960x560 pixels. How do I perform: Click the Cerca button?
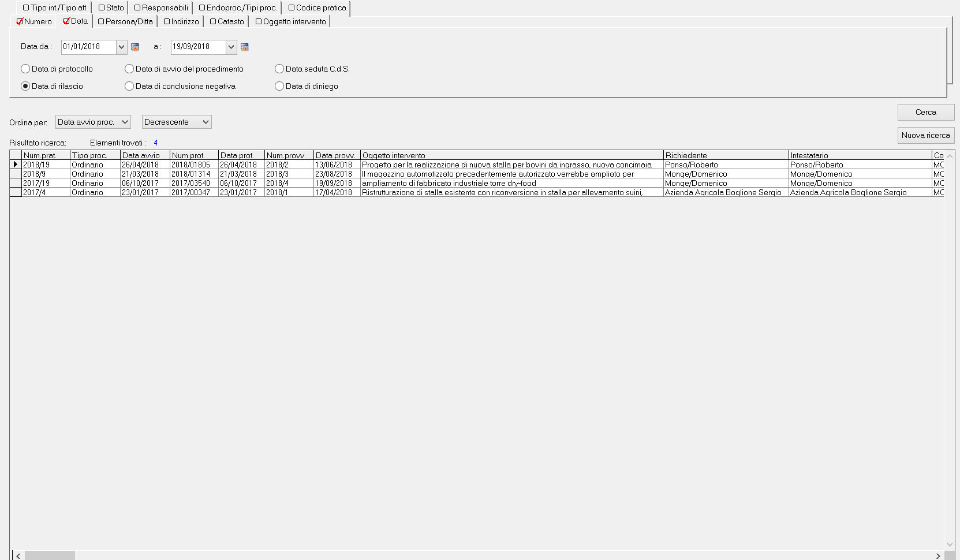click(925, 112)
